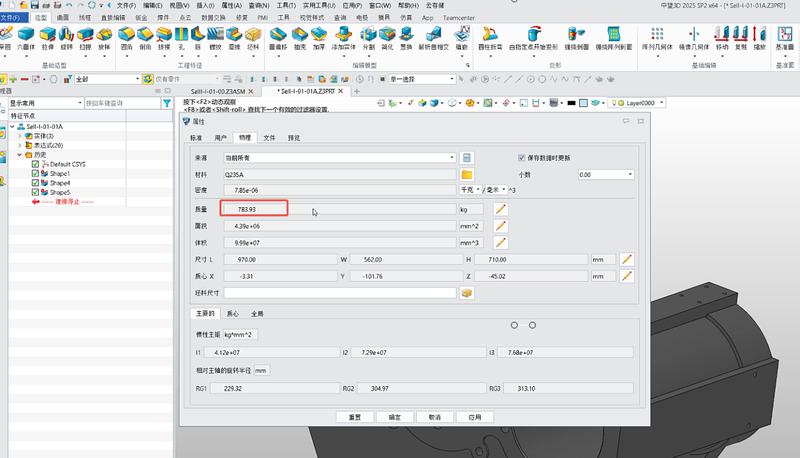The width and height of the screenshot is (800, 458).
Task: Click the calculator icon beside the 来源 dropdown
Action: 467,157
